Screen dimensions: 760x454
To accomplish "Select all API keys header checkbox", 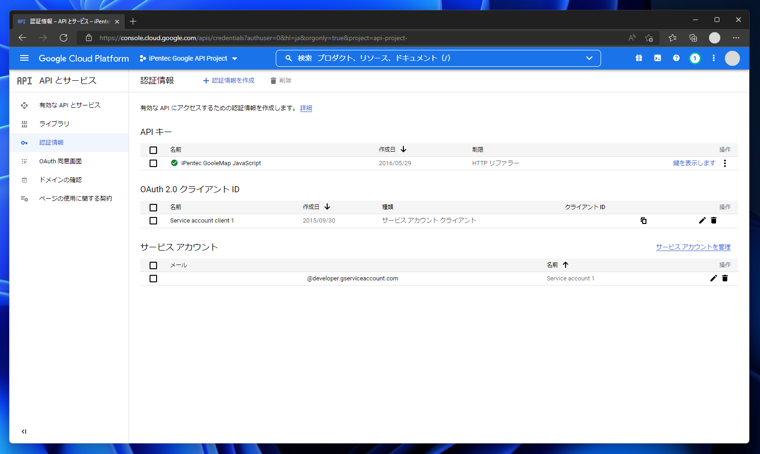I will 153,150.
